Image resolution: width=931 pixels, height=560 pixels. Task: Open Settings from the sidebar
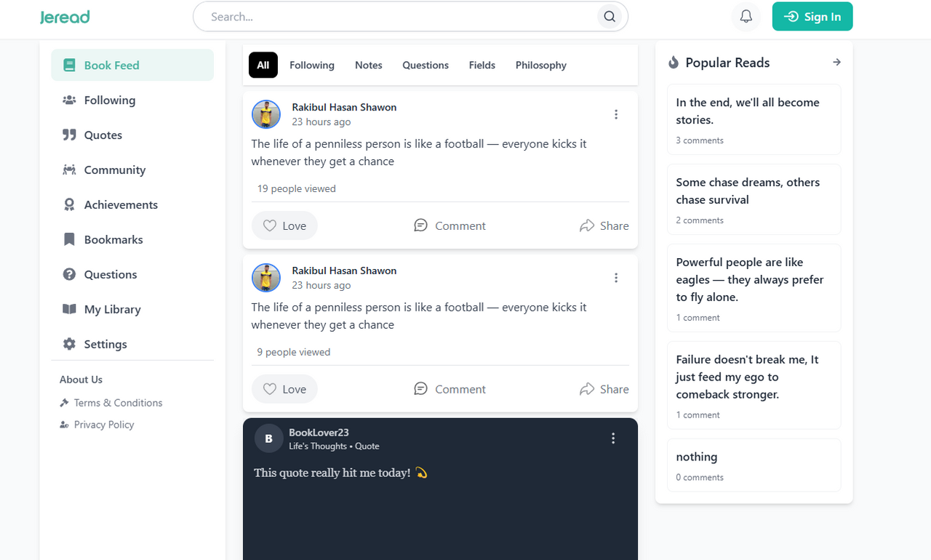pos(105,345)
